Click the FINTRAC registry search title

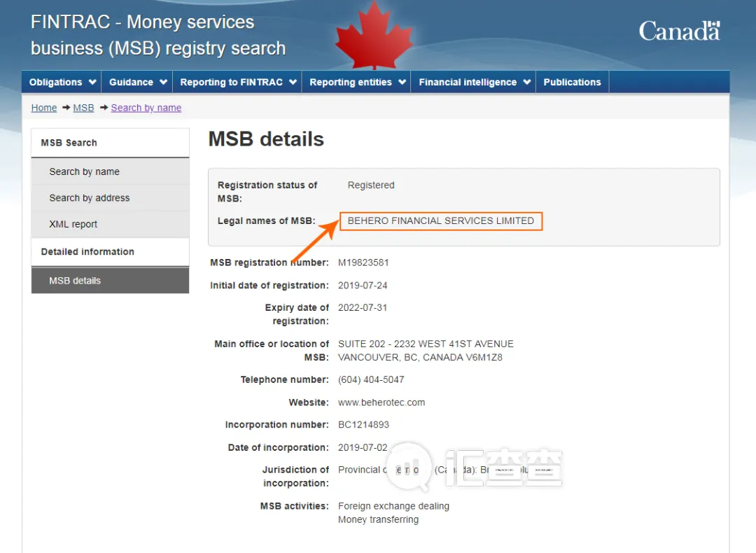[158, 35]
